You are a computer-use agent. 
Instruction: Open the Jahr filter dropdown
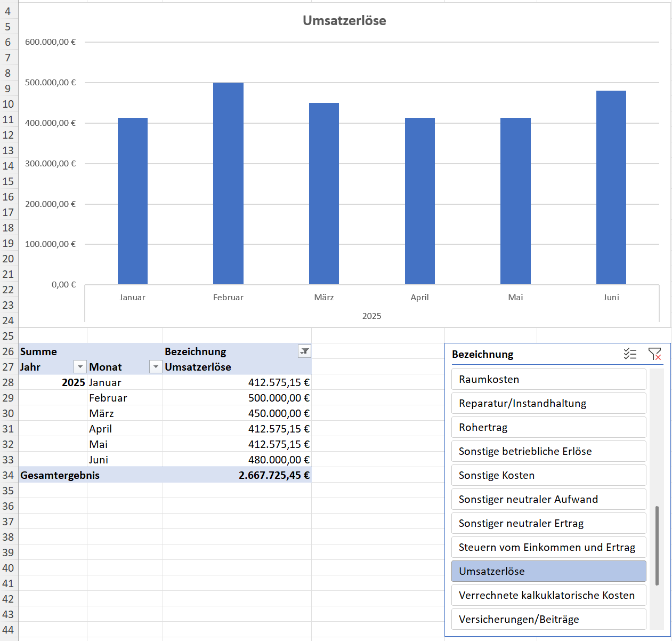[80, 367]
